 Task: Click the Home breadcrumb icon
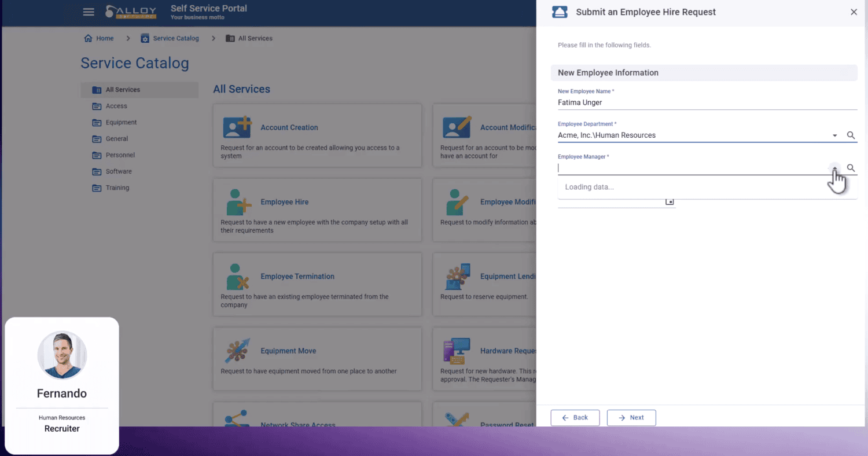(88, 38)
